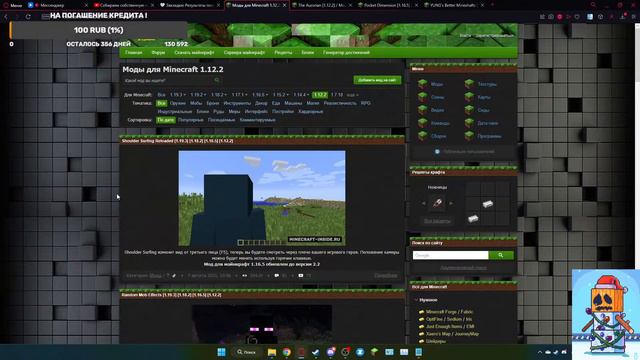Open the 1.15.2 version dropdown filter
The width and height of the screenshot is (640, 360).
280,95
